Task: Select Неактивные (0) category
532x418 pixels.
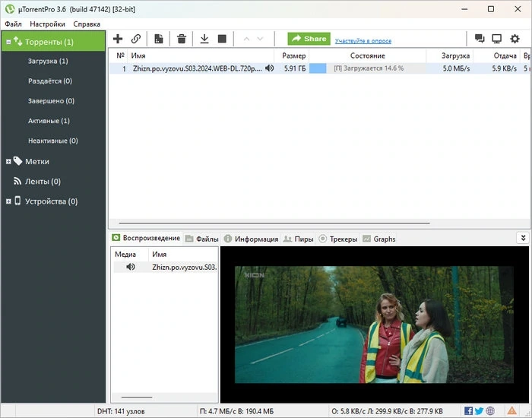Action: (x=53, y=141)
